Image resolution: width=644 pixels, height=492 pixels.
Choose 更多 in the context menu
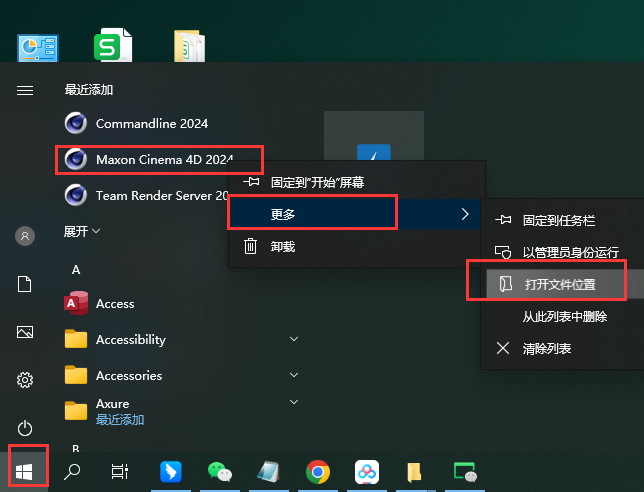[x=355, y=214]
